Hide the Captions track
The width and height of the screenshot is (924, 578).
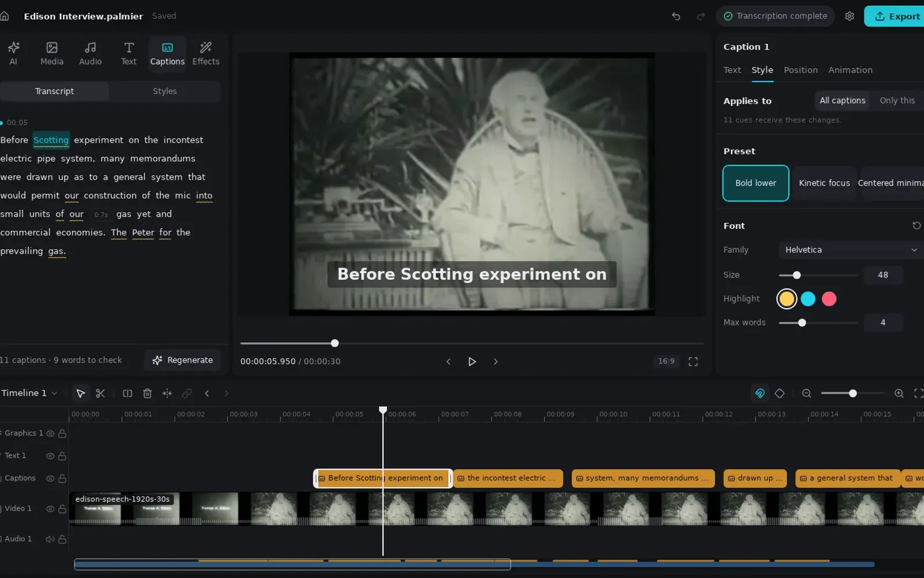point(50,479)
